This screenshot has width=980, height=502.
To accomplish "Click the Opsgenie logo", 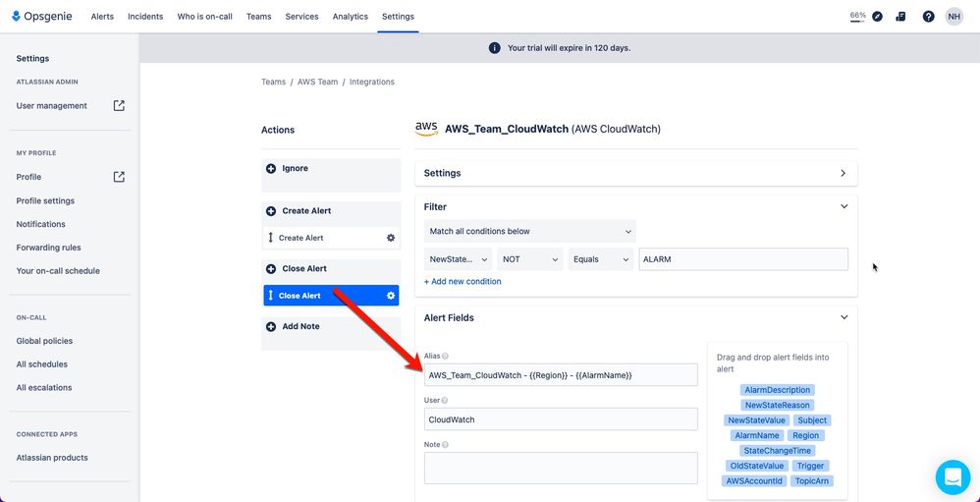I will click(x=42, y=17).
